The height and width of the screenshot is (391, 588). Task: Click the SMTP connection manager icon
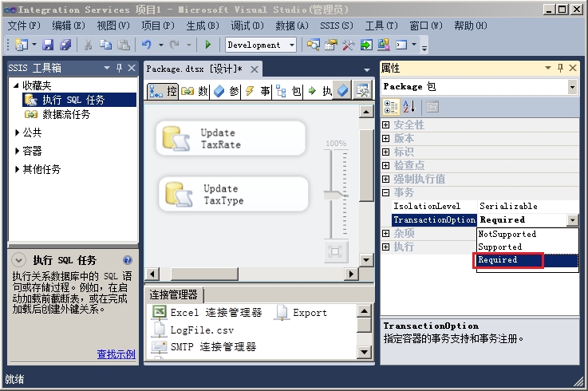[159, 346]
